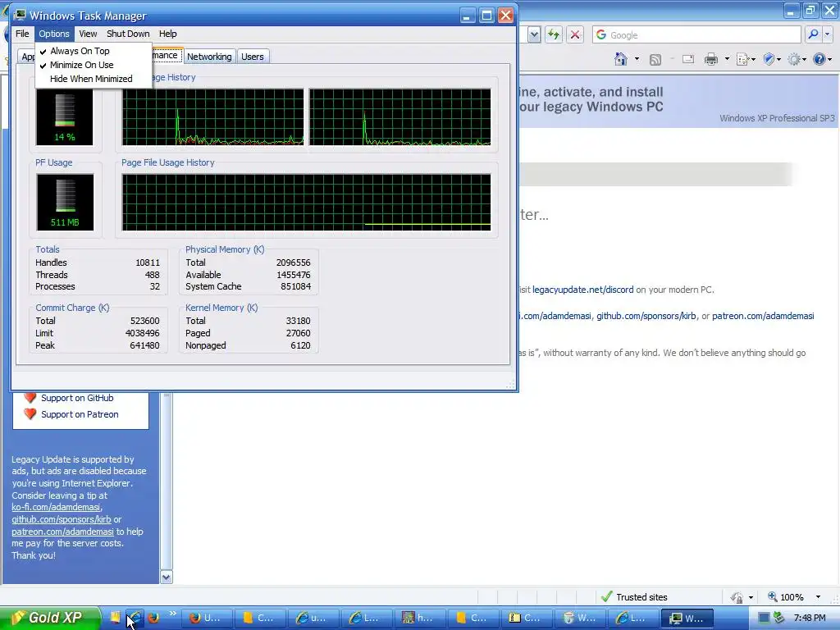Click the Support on Patreon heart icon
840x630 pixels.
click(x=30, y=413)
